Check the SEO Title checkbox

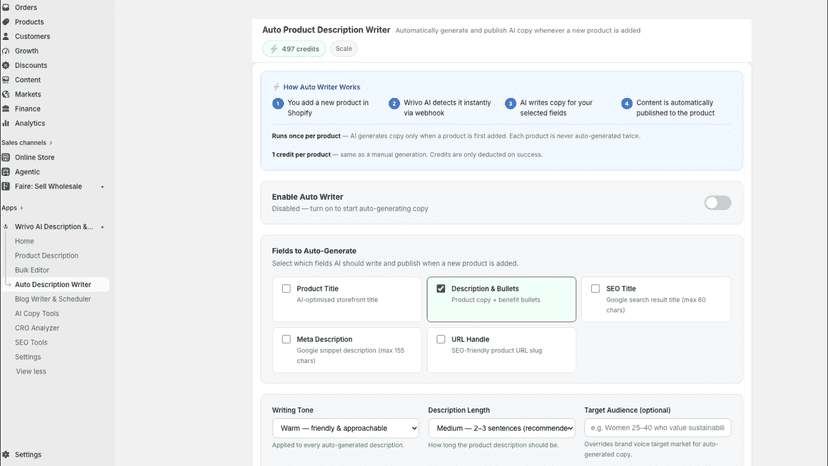596,288
